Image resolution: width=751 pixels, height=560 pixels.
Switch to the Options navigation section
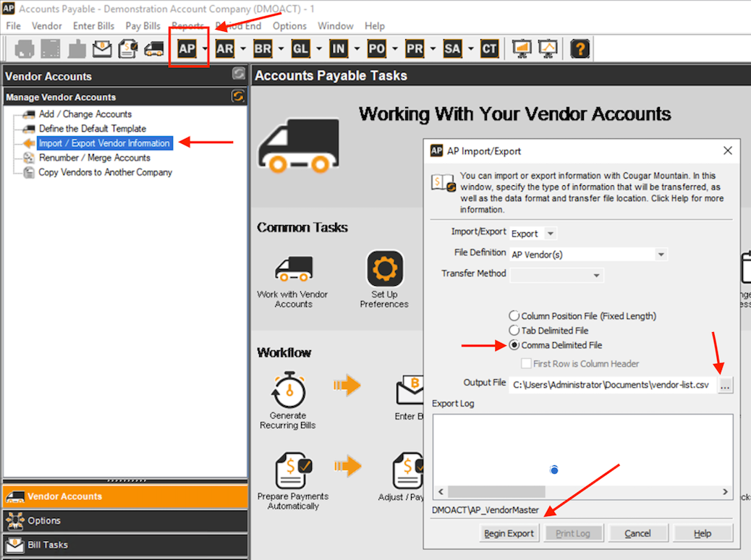pos(125,521)
